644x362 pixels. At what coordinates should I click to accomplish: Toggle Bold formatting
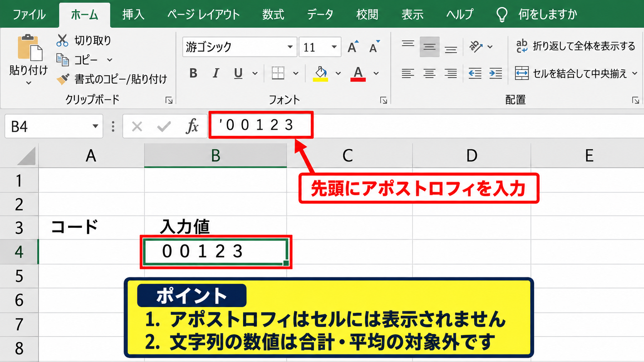[193, 73]
